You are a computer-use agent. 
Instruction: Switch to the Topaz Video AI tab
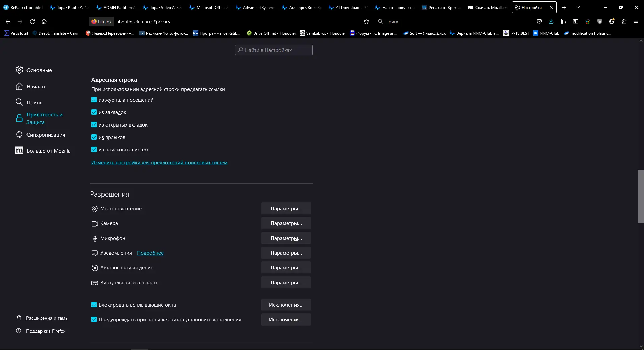pyautogui.click(x=163, y=7)
